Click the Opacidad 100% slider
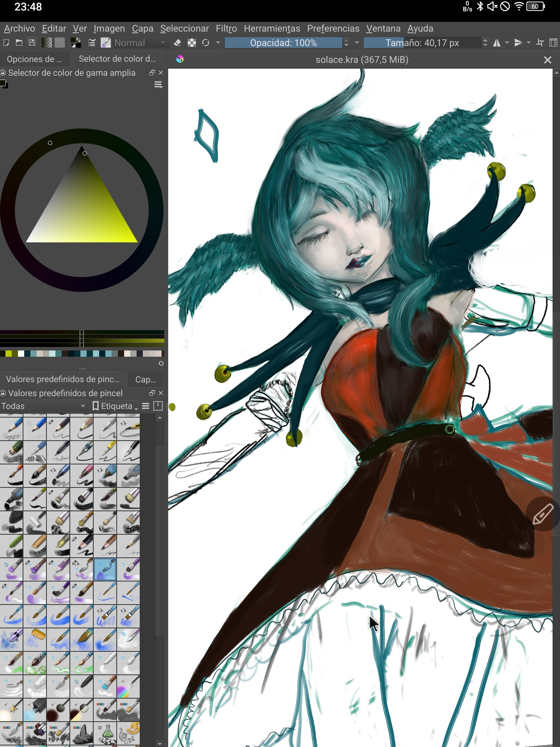The image size is (560, 747). 283,43
